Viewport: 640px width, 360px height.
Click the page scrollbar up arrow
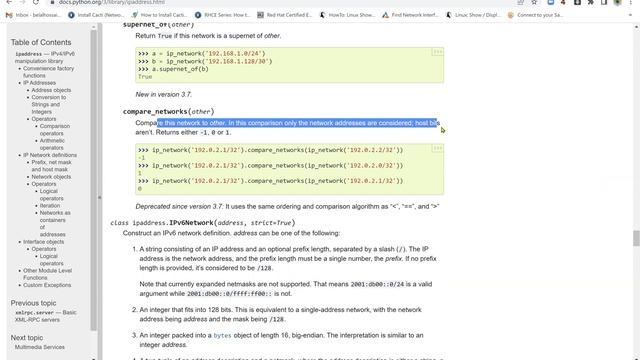tap(636, 27)
